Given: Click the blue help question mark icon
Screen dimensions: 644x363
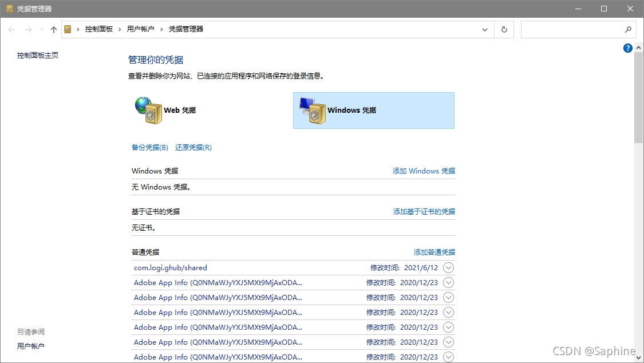Looking at the screenshot, I should 627,48.
